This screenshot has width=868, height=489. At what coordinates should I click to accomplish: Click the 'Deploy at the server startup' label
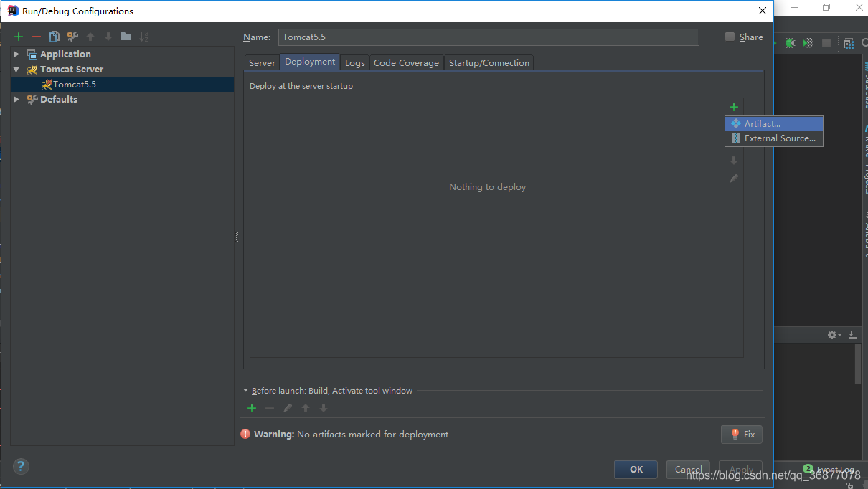(301, 86)
